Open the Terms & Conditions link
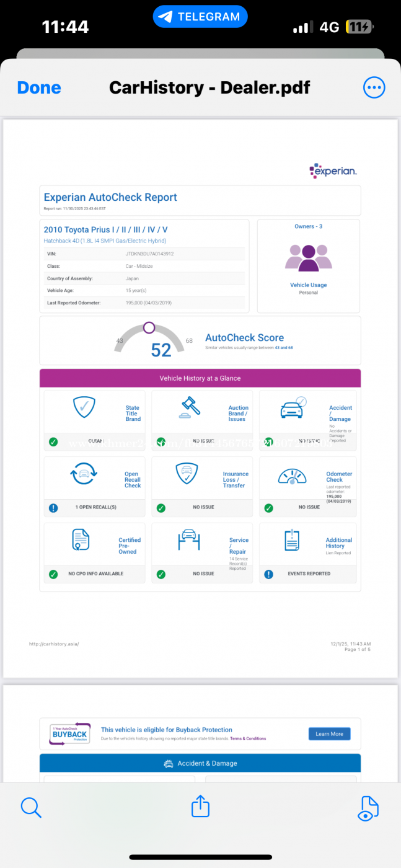The height and width of the screenshot is (868, 401). 248,738
